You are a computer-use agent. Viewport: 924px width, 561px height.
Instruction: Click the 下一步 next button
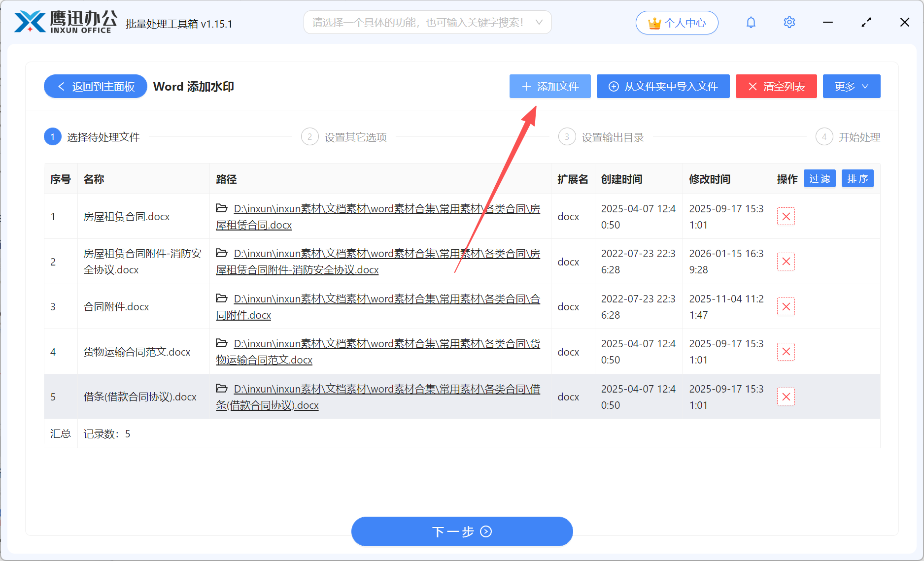[x=462, y=531]
